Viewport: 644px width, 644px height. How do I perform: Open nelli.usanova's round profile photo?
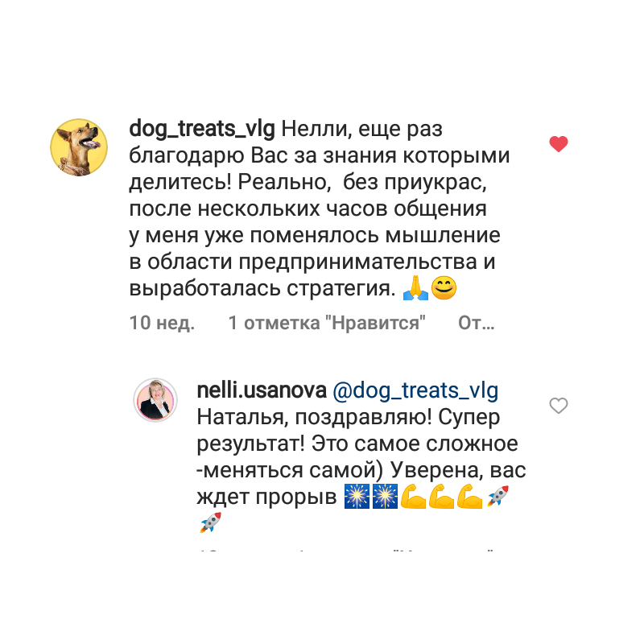point(155,400)
